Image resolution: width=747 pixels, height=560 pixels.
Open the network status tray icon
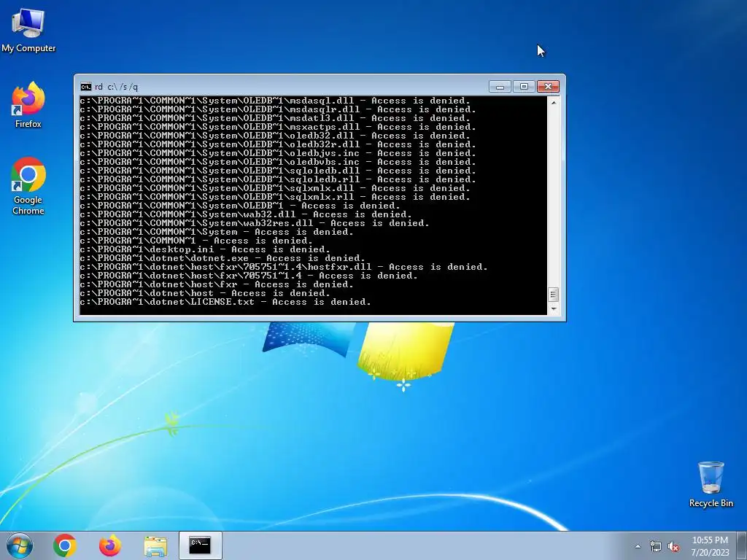[x=656, y=546]
